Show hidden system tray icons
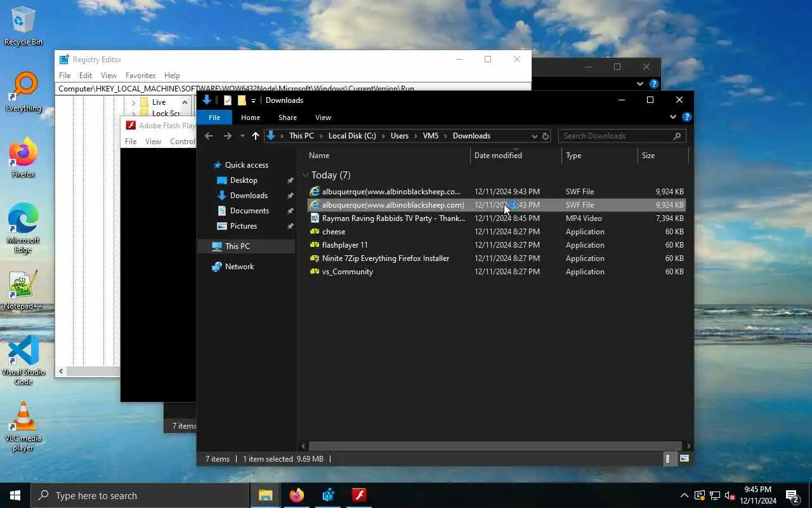This screenshot has width=812, height=508. [684, 495]
